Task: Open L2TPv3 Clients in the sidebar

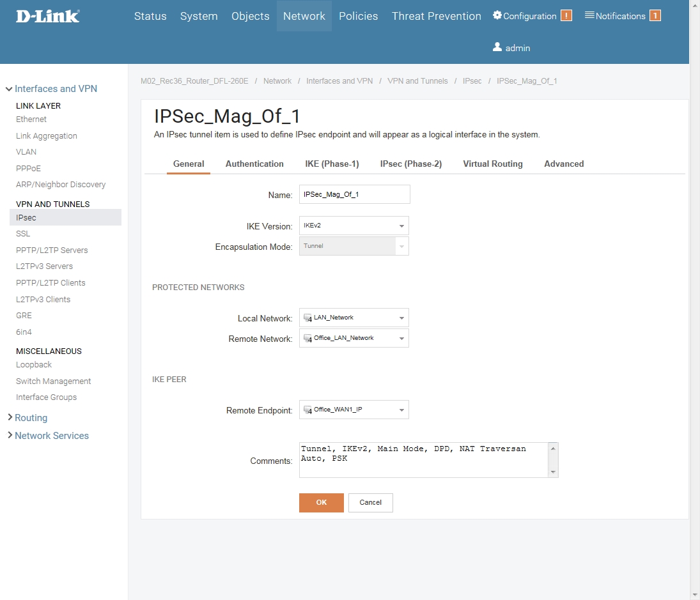Action: 43,299
